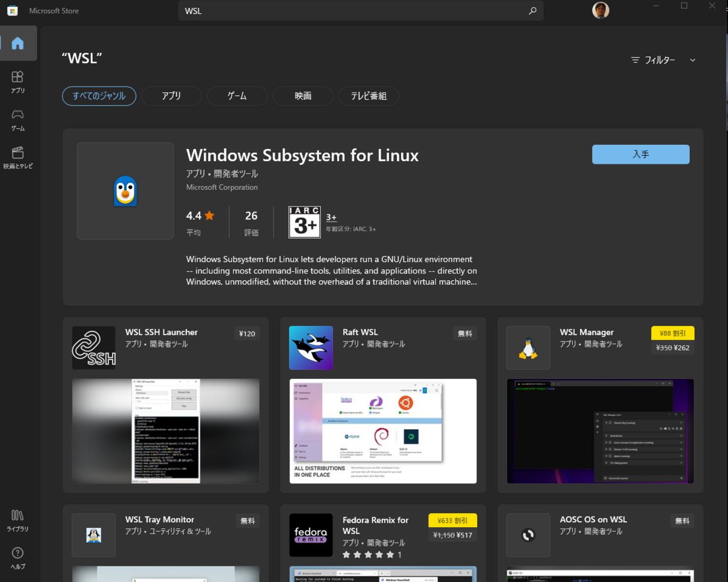Screen dimensions: 728x582
Task: Click the Fedora Remix app icon
Action: [x=311, y=535]
